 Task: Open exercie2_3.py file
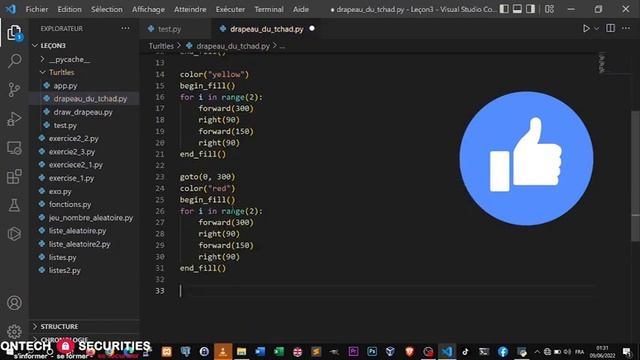[84, 151]
